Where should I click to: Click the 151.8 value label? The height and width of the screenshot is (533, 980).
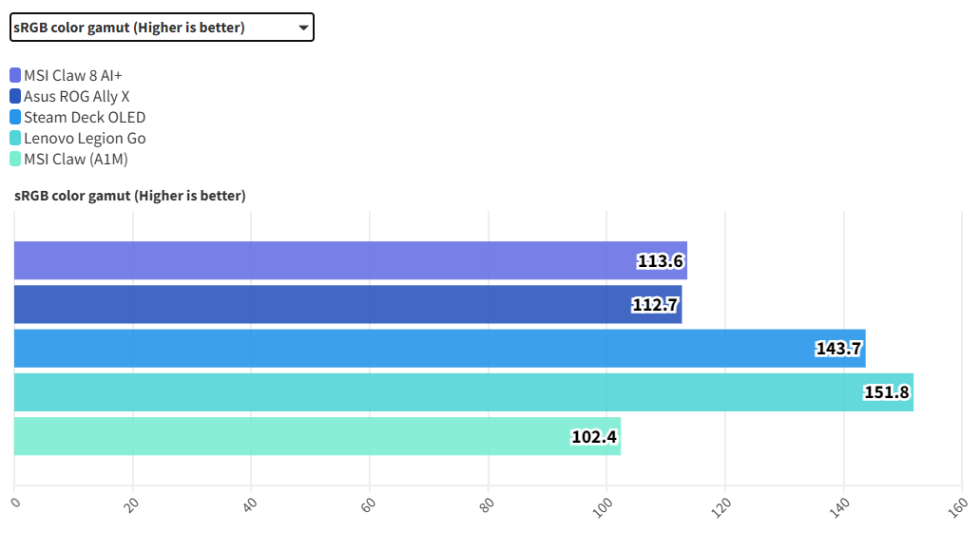[886, 392]
